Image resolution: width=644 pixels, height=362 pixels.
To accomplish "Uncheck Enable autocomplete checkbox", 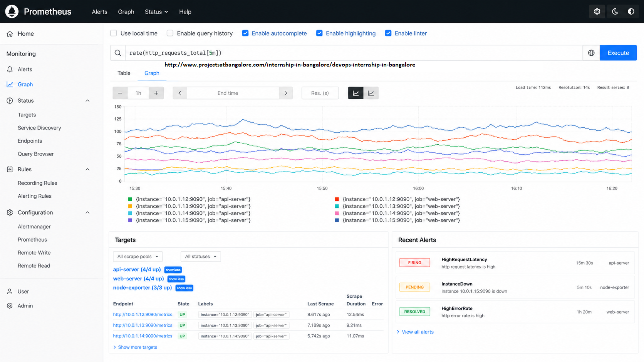I will [245, 33].
